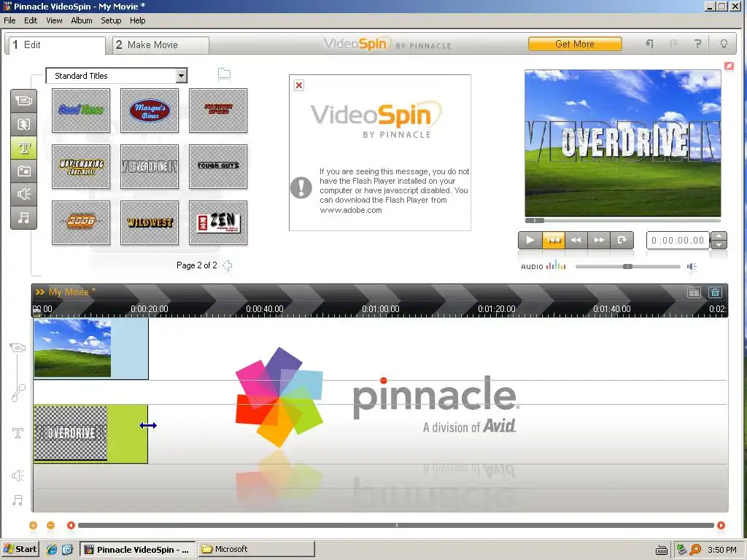Click the timeline horizontal scrollbar
The width and height of the screenshot is (747, 560).
[x=396, y=525]
